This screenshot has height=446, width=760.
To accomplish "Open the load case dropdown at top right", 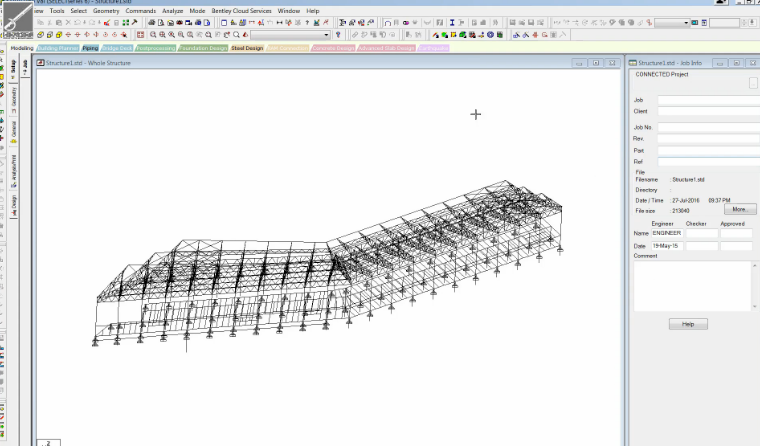I will [672, 22].
